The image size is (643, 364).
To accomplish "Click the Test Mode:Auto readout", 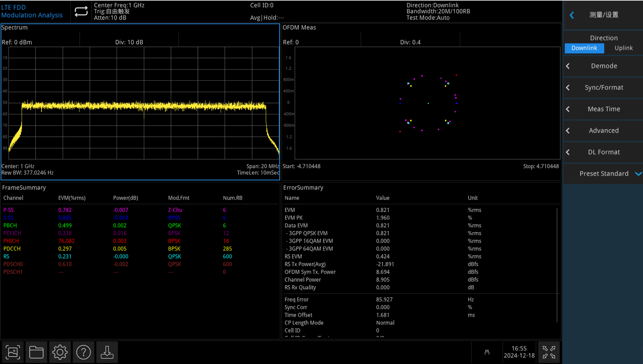I will coord(428,18).
